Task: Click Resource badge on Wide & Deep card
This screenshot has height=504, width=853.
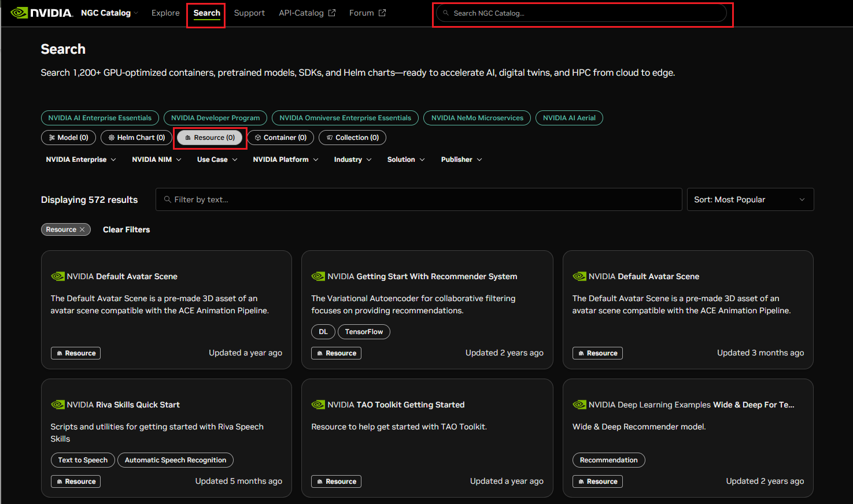Action: [597, 481]
